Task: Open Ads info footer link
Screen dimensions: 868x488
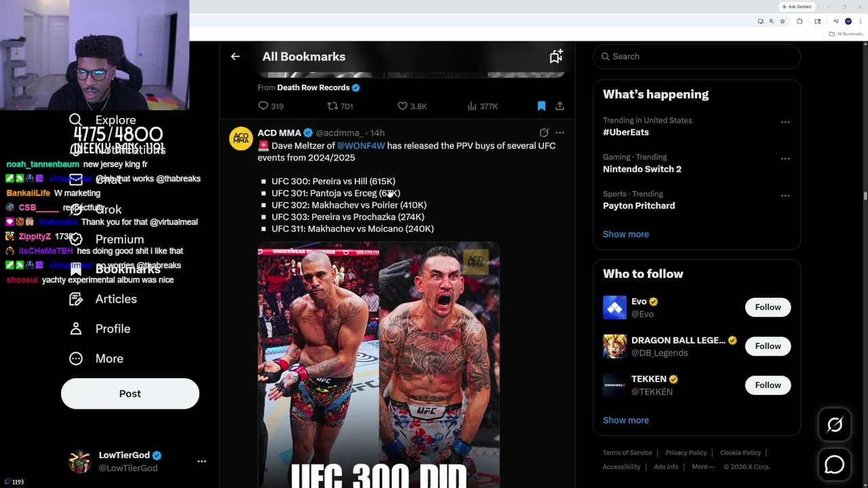Action: click(x=666, y=467)
